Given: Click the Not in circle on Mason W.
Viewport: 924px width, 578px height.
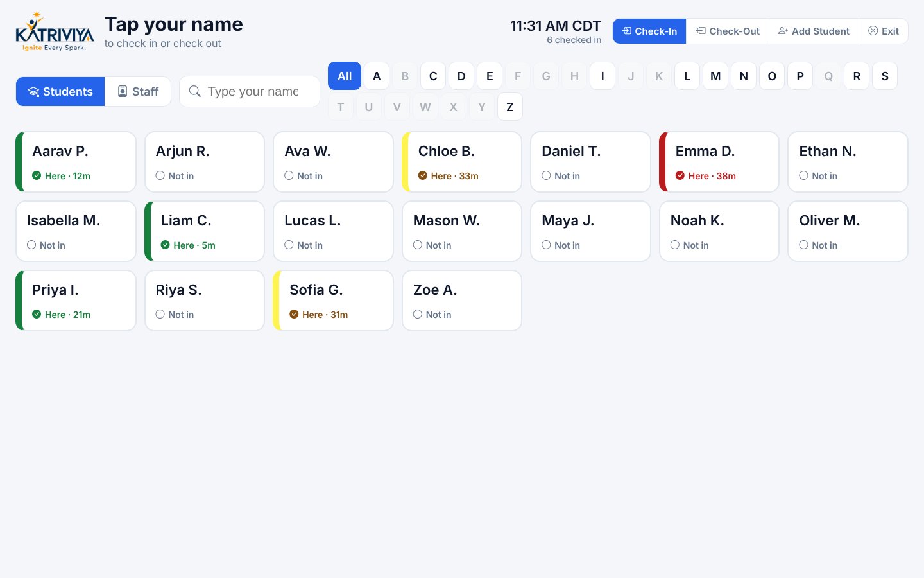Looking at the screenshot, I should tap(418, 245).
